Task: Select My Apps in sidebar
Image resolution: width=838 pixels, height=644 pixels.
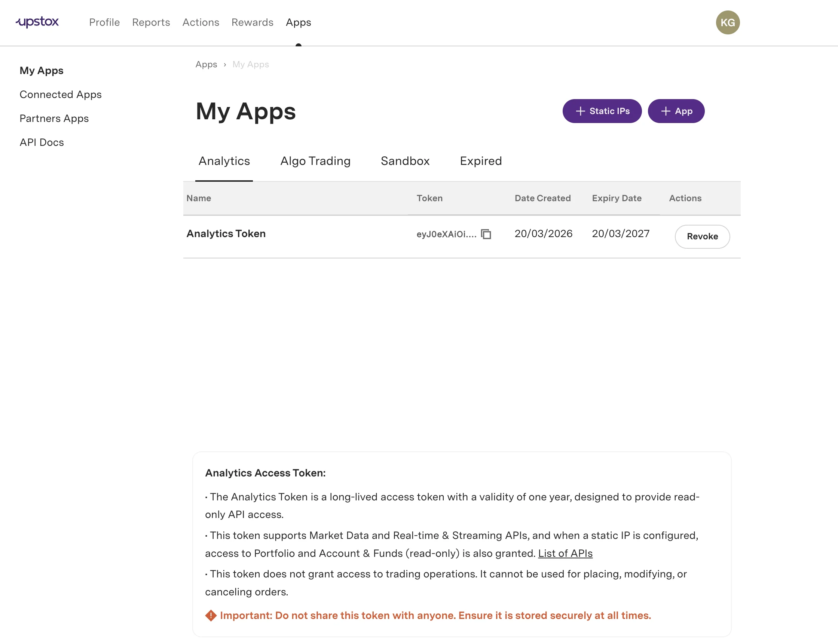Action: 42,71
